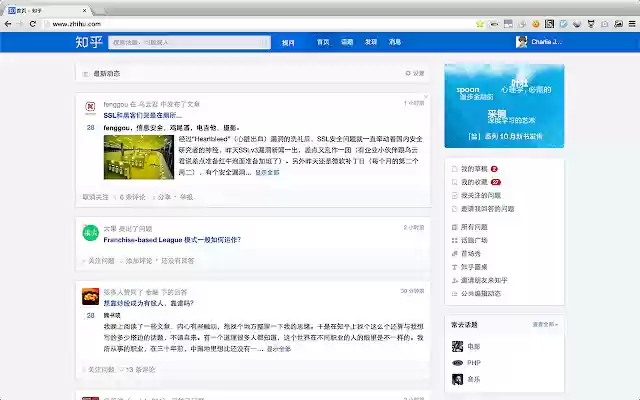Open 公共编辑动态 in the sidebar
The image size is (640, 400).
coord(481,293)
